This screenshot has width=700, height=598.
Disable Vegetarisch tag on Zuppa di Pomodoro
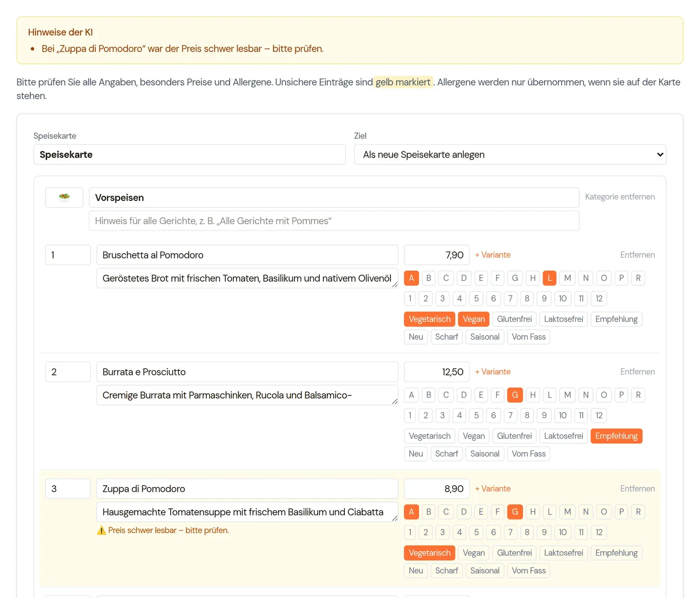(x=430, y=553)
